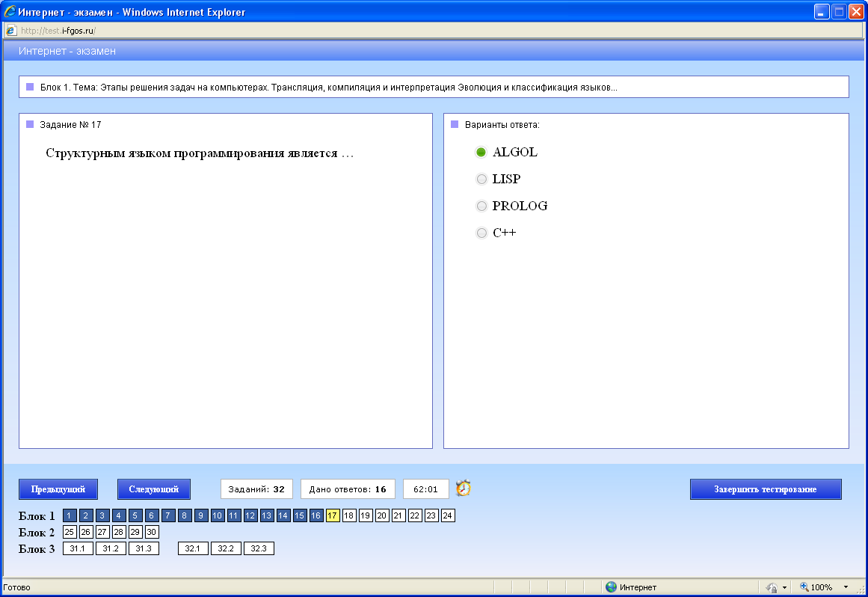Jump to question 27
868x597 pixels.
[x=102, y=532]
